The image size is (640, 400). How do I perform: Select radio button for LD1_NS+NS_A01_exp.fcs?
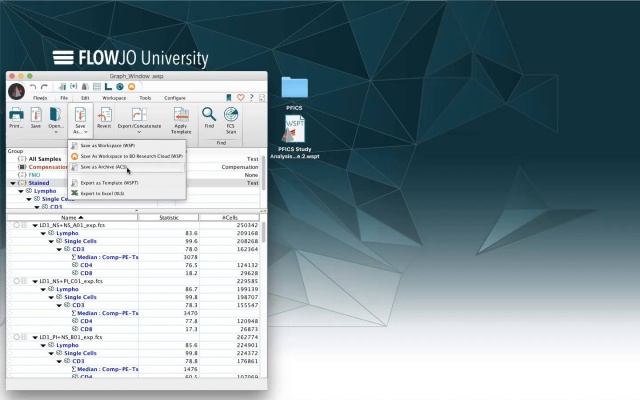point(16,225)
